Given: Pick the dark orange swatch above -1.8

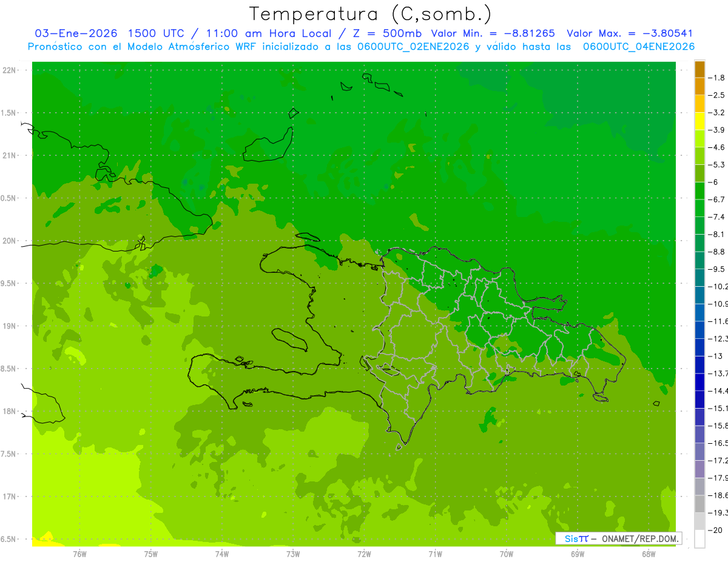Looking at the screenshot, I should point(699,70).
